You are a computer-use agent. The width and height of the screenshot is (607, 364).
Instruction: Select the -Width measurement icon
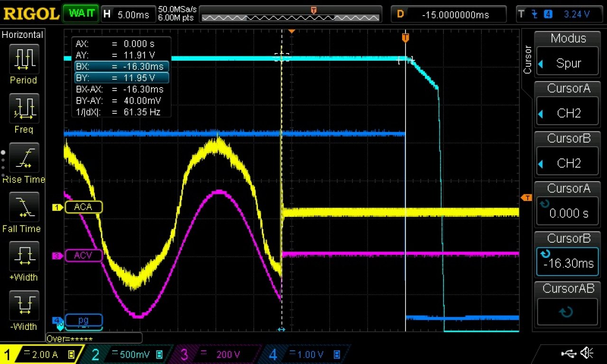click(24, 306)
